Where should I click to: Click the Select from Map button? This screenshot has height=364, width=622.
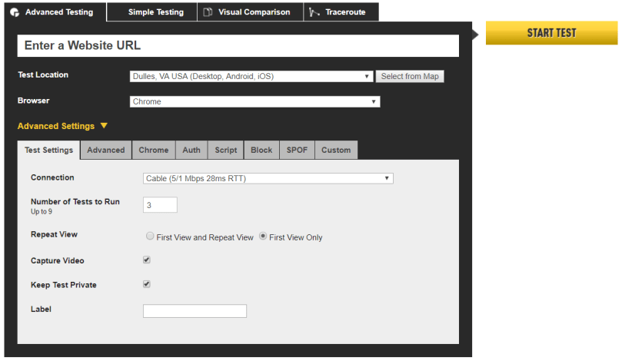[410, 77]
